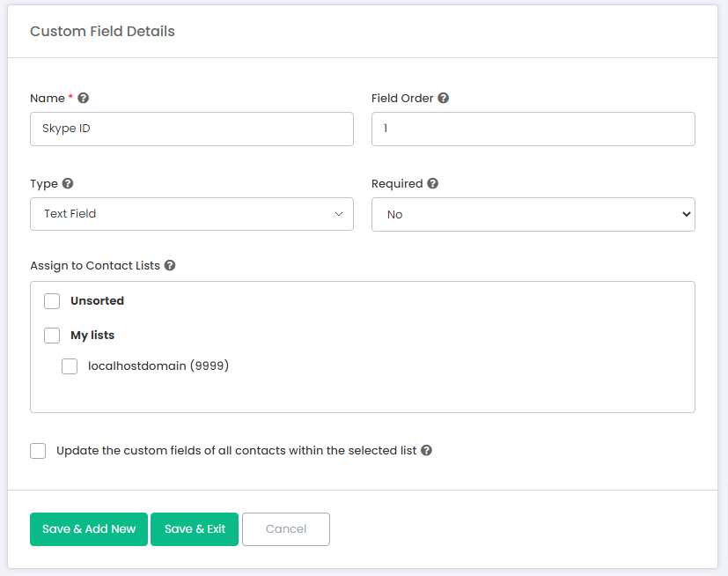
Task: Open the Type dropdown showing Text Field
Action: coord(192,214)
